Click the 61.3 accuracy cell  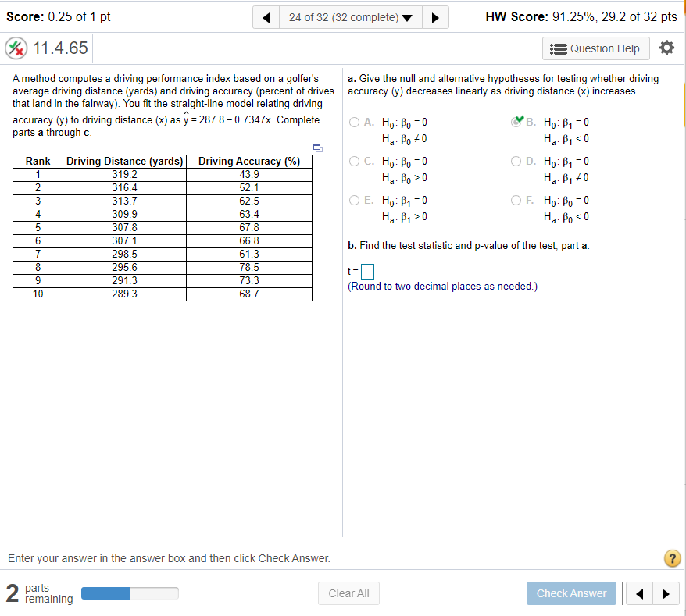pyautogui.click(x=249, y=254)
